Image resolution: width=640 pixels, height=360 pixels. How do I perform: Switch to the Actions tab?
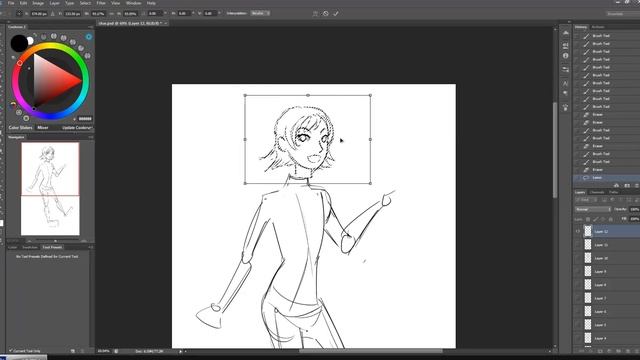pos(598,27)
